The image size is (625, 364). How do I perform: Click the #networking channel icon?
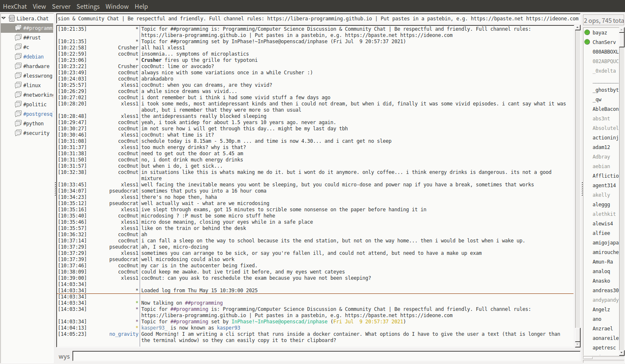click(x=18, y=95)
